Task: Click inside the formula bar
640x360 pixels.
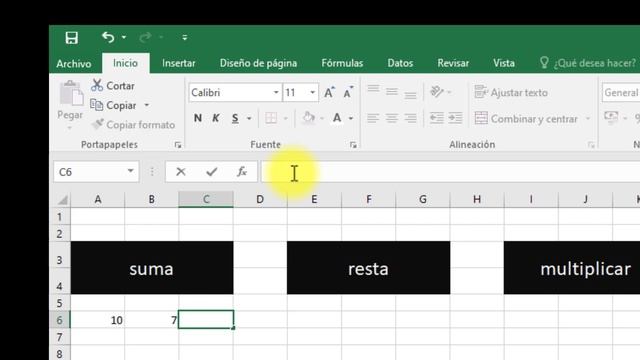Action: click(450, 172)
